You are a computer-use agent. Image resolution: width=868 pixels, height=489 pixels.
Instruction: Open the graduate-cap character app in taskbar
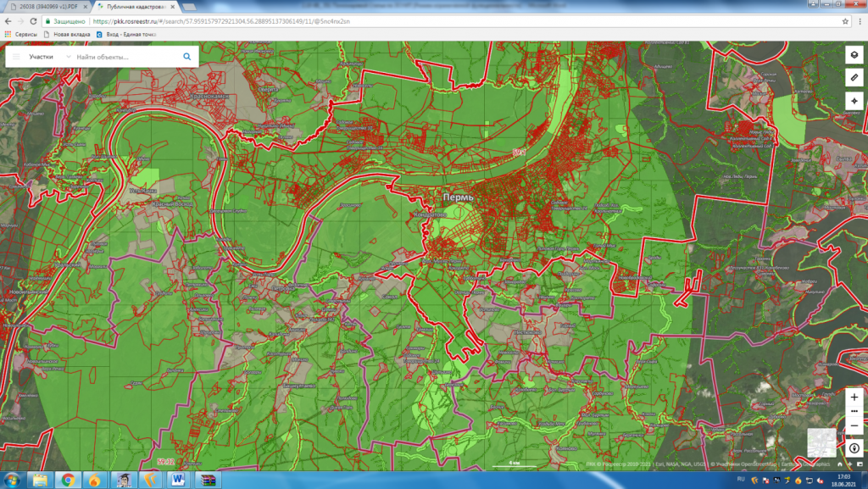(124, 480)
